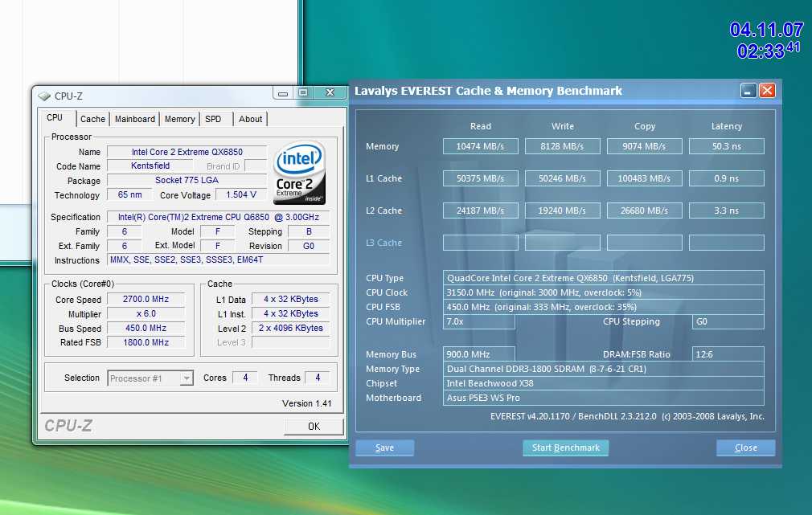Minimize the CPU-Z window
This screenshot has height=515, width=812.
pos(283,92)
